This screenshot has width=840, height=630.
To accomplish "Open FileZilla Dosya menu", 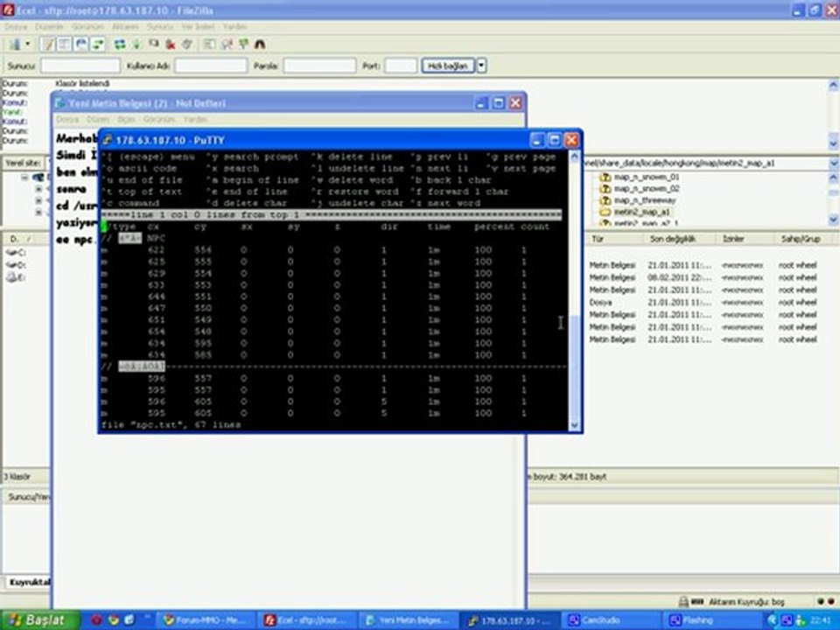I will click(16, 26).
